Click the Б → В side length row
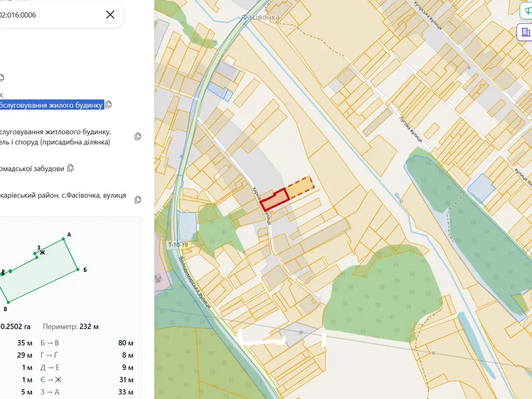 click(x=87, y=343)
